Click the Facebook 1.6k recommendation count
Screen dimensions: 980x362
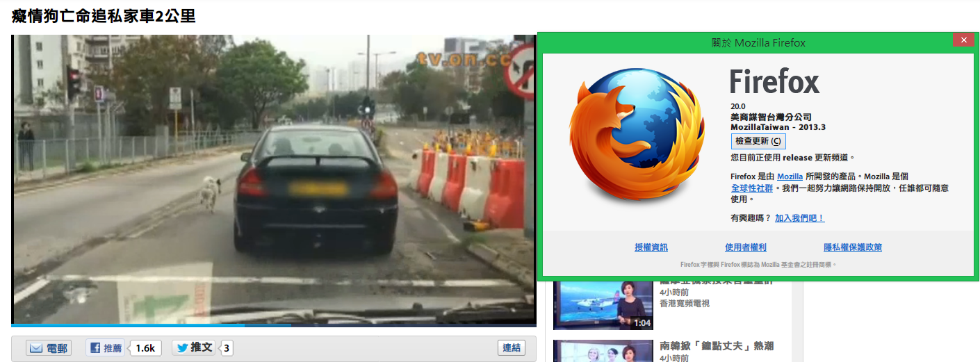coord(145,348)
